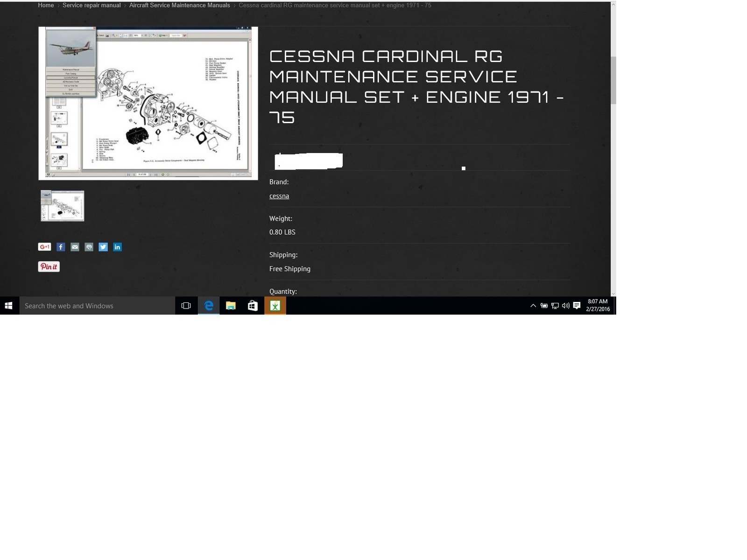Open File Explorer from the taskbar
This screenshot has height=560, width=747.
[231, 306]
